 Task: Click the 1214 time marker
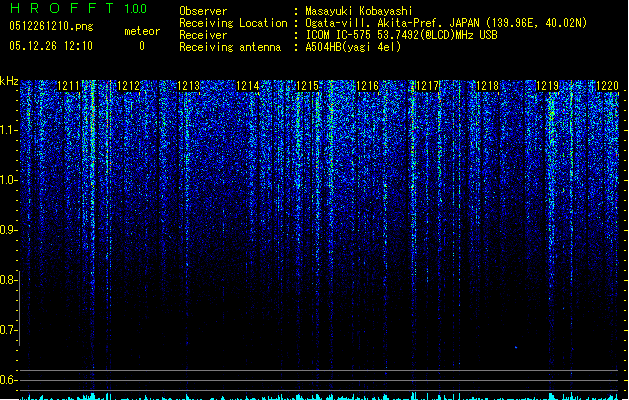248,86
